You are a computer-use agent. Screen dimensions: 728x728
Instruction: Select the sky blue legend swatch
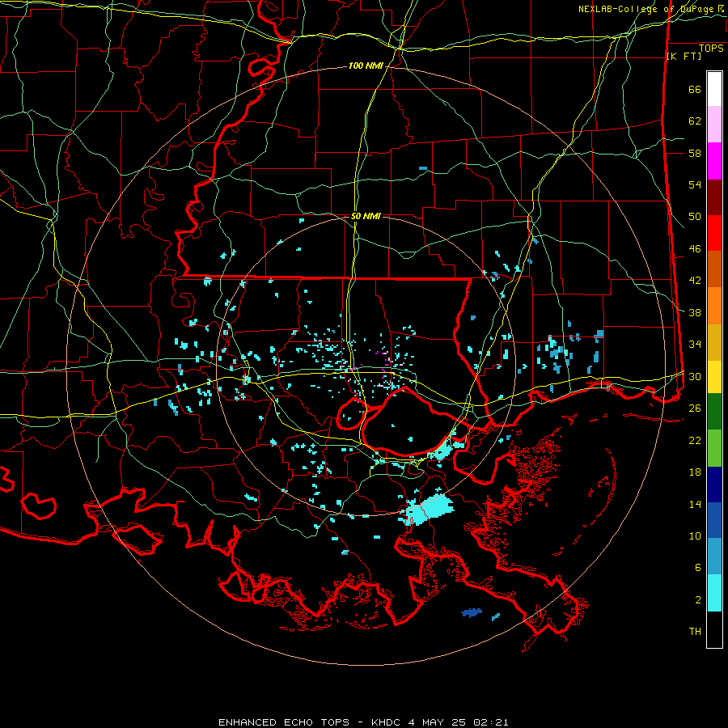pos(714,557)
